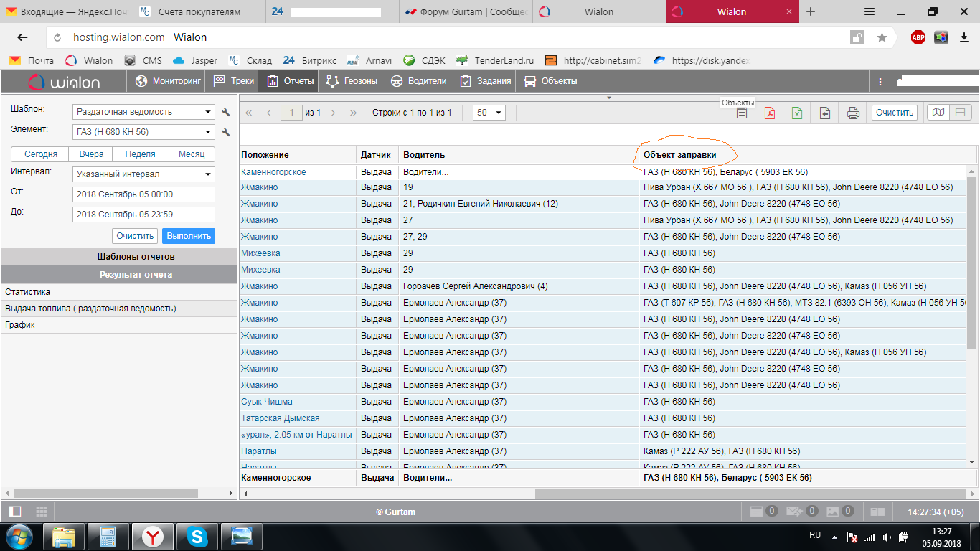Click the wrench icon next to Шаблон

coord(225,113)
